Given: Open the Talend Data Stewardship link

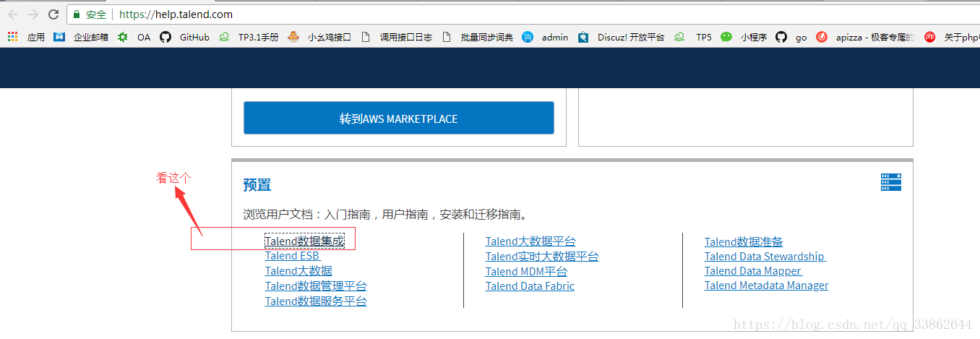Looking at the screenshot, I should point(765,257).
